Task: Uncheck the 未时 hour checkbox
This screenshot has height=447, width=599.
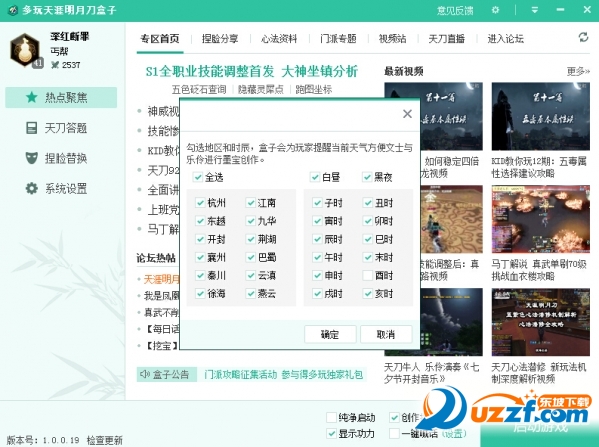Action: pos(367,257)
